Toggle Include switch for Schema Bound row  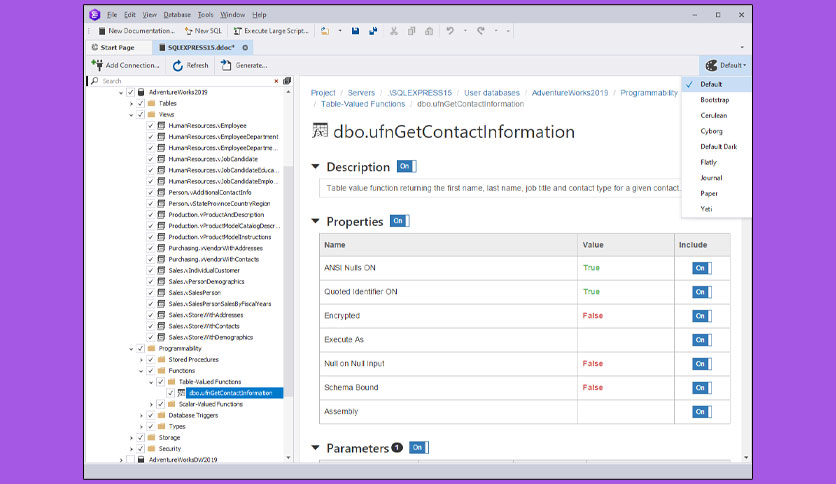(702, 388)
